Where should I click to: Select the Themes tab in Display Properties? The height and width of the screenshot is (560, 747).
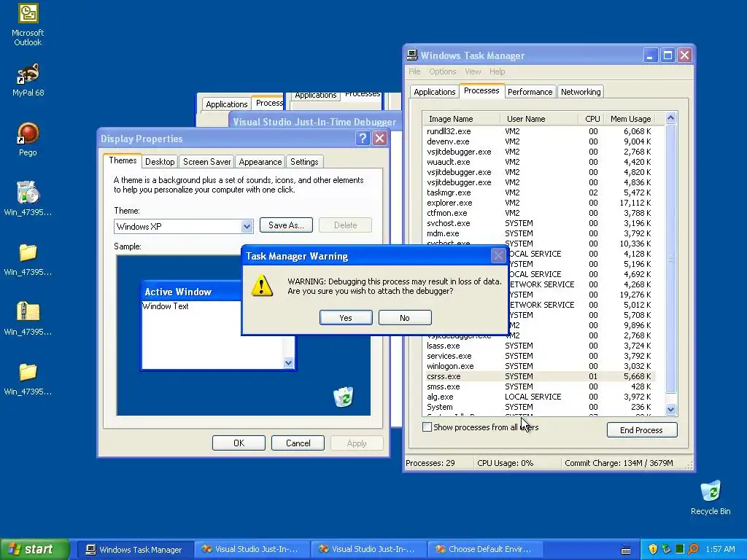coord(123,160)
